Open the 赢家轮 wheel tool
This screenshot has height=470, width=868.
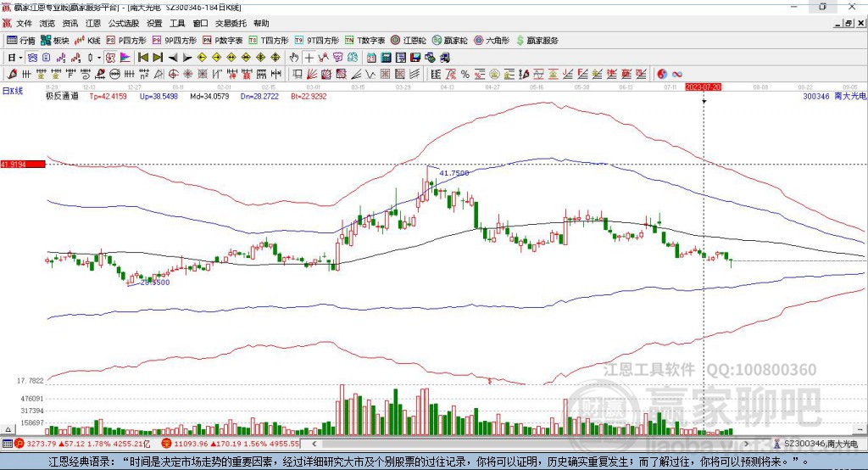point(449,41)
